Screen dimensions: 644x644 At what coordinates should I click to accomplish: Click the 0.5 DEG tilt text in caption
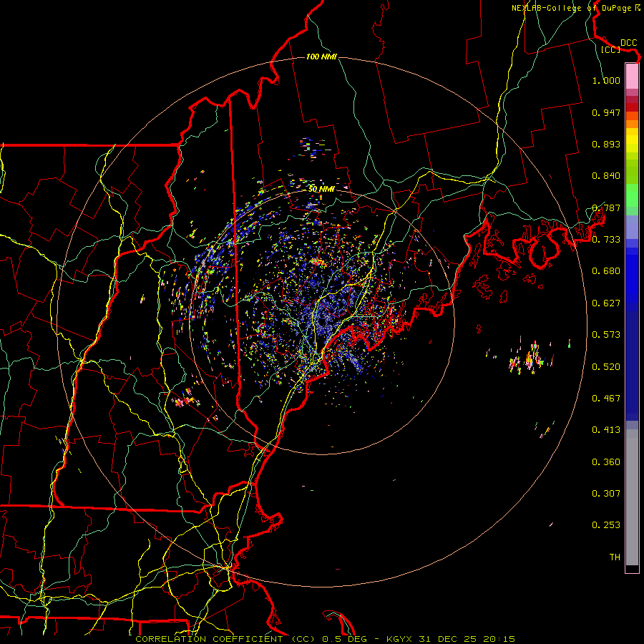click(x=345, y=639)
